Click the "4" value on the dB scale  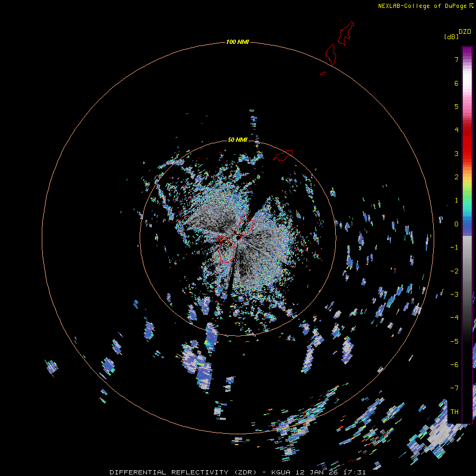tap(456, 130)
